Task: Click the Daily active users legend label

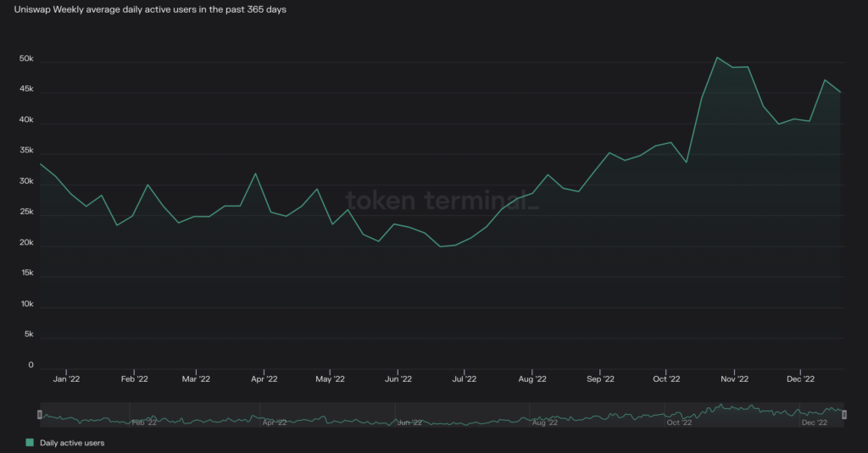Action: point(72,443)
